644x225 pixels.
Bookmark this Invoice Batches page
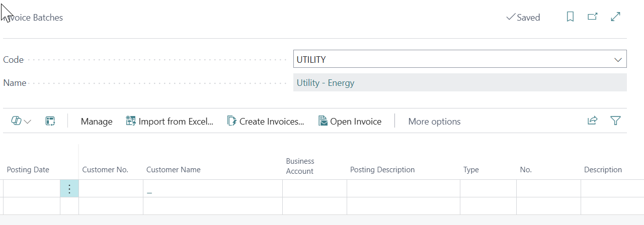570,17
